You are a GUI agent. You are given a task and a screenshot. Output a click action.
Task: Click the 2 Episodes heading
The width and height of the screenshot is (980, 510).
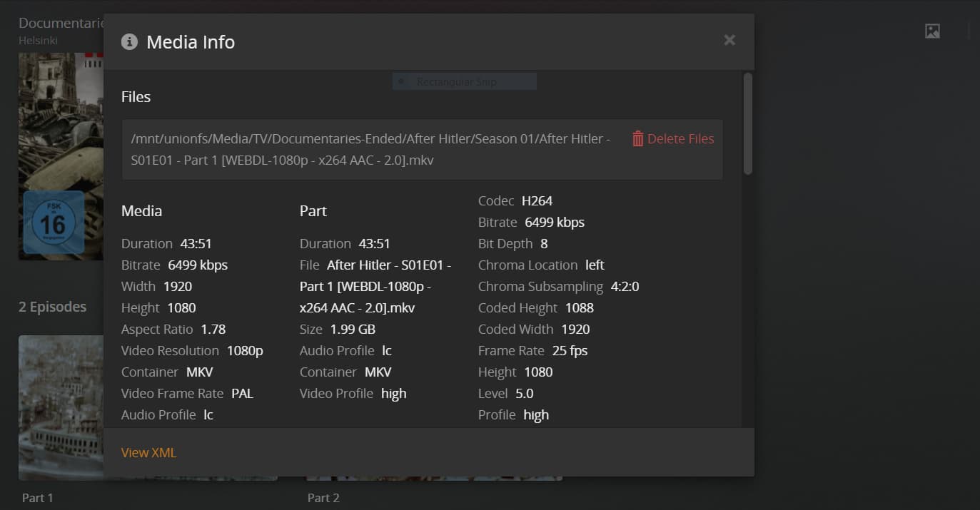pyautogui.click(x=52, y=307)
